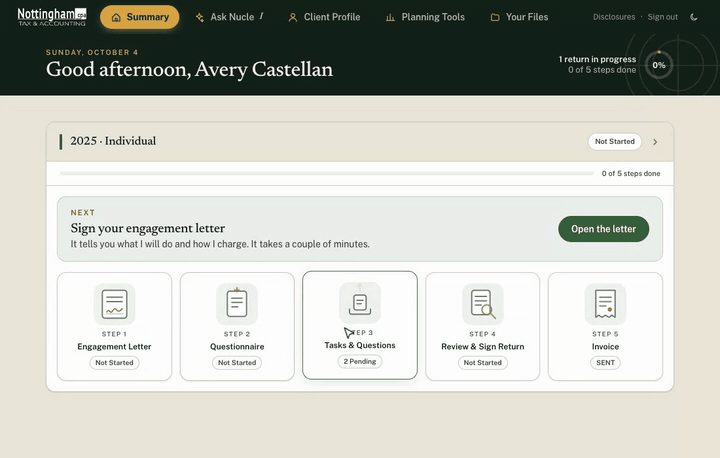Click Sign out
Viewport: 720px width, 458px height.
(x=663, y=17)
